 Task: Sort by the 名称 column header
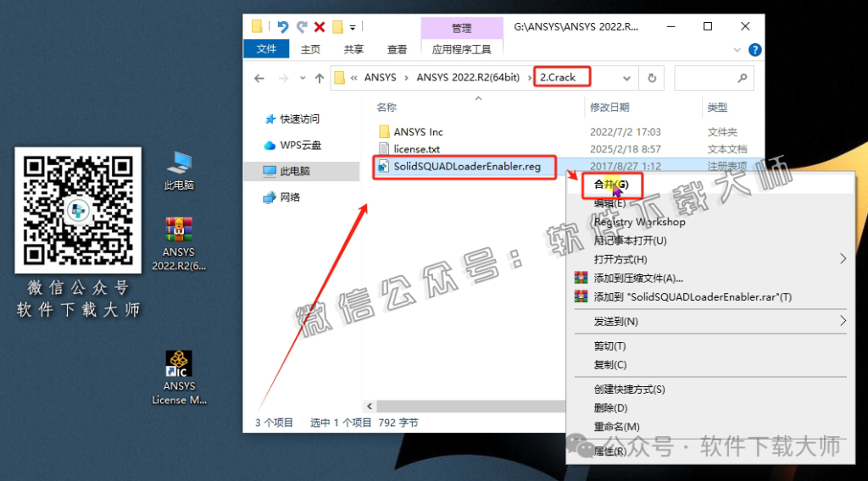pyautogui.click(x=387, y=108)
